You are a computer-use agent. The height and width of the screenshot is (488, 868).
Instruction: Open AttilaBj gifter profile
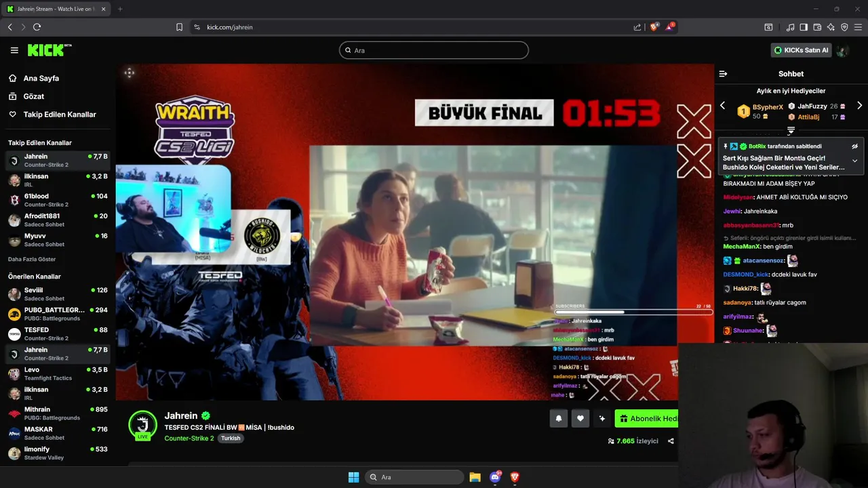click(808, 117)
